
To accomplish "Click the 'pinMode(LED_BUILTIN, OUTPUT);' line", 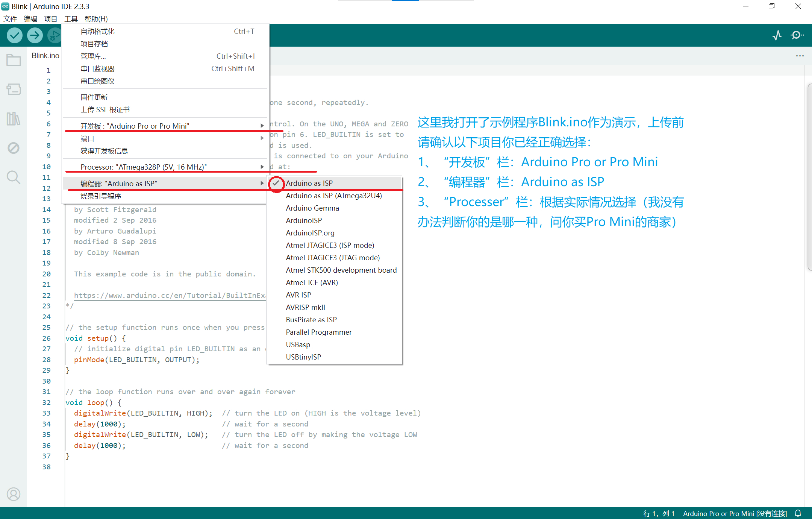I will [137, 360].
